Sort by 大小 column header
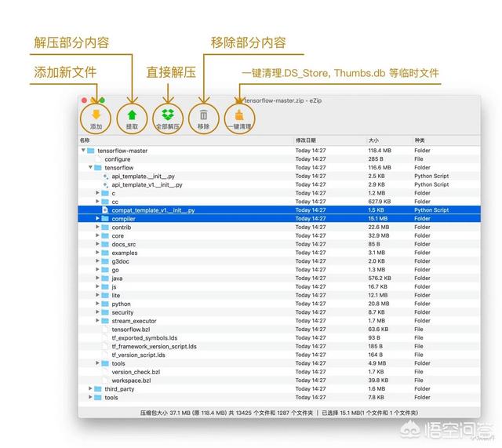Image resolution: width=502 pixels, height=448 pixels. (373, 140)
